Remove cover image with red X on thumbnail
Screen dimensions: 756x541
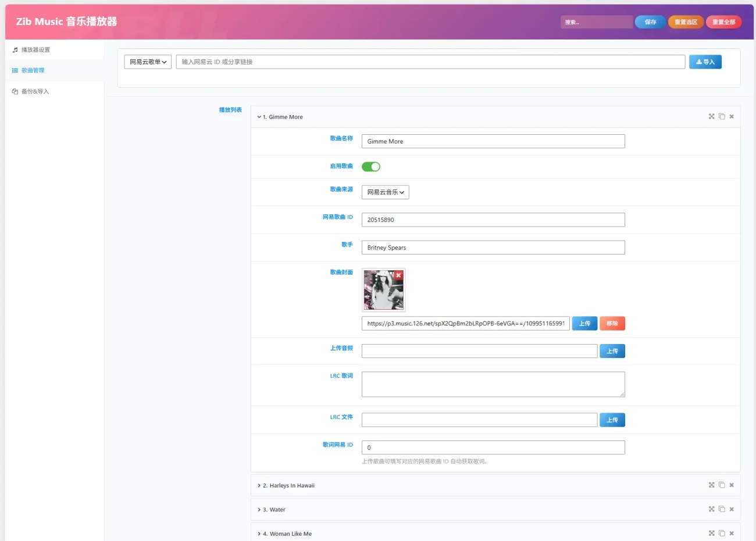(398, 275)
